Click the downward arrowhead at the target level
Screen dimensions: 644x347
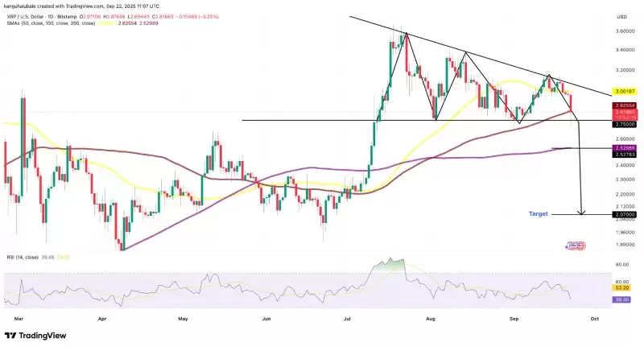581,213
